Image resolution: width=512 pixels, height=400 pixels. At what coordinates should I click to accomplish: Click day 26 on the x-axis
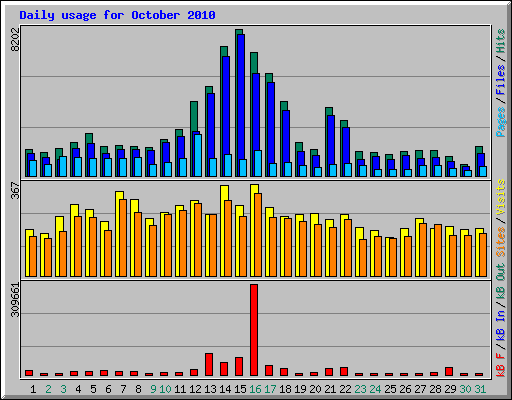coord(405,389)
